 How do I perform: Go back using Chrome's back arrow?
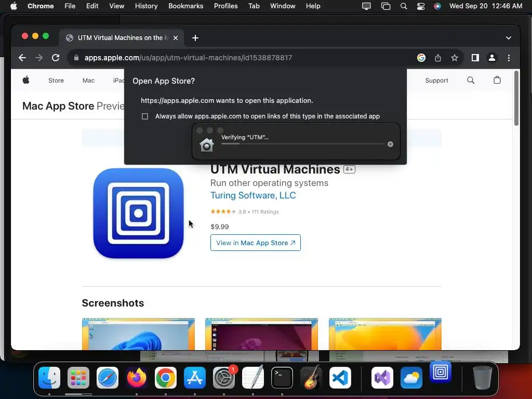pos(22,58)
